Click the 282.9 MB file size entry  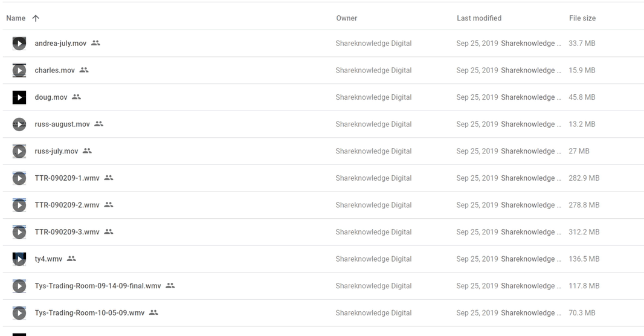(x=584, y=178)
